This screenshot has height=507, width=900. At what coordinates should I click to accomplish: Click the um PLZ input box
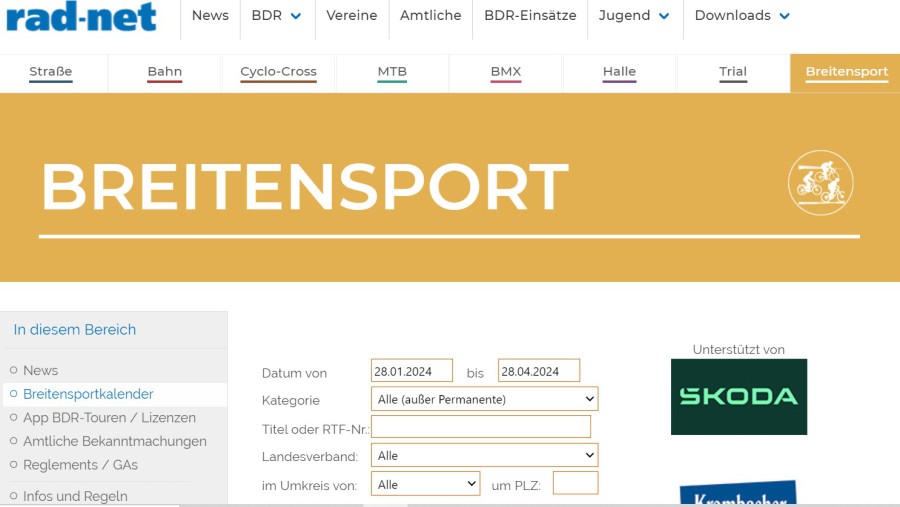tap(575, 484)
